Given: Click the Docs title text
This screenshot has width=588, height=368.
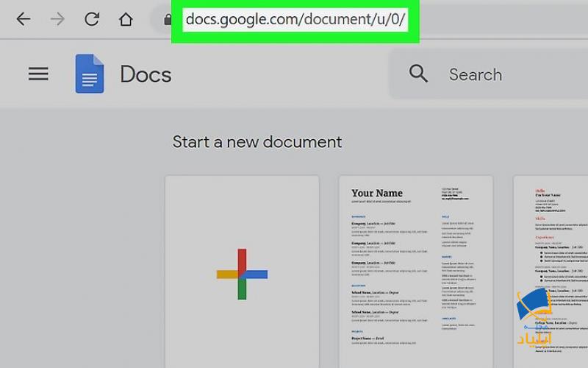Looking at the screenshot, I should point(146,74).
